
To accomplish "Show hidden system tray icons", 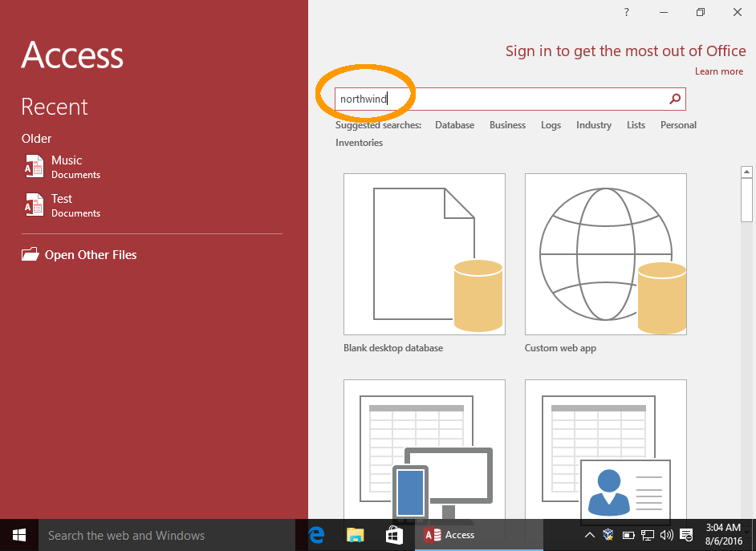I will (589, 535).
